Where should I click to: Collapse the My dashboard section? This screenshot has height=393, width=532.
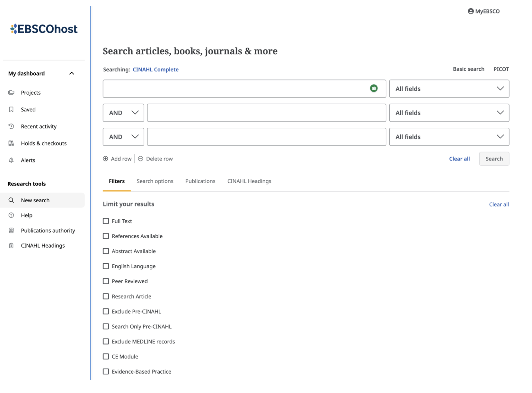point(72,74)
